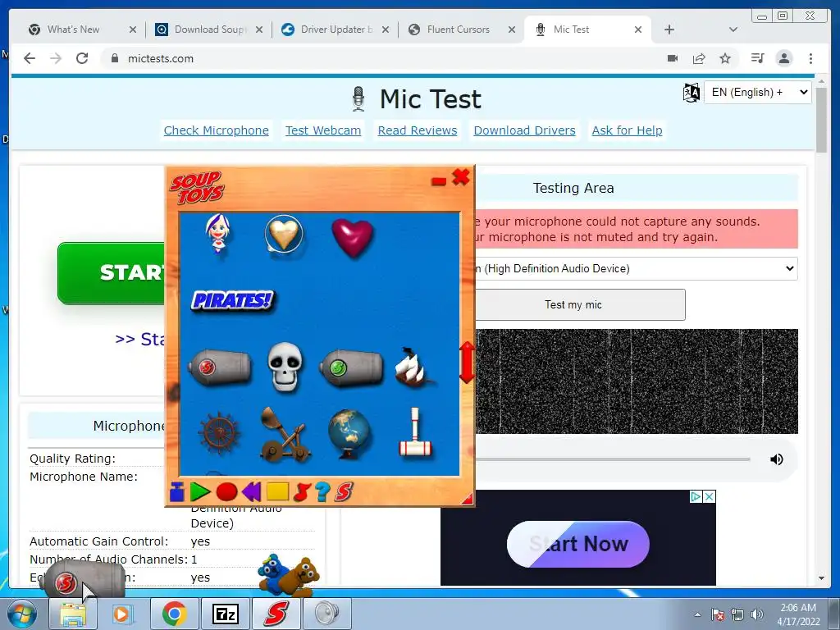This screenshot has width=840, height=630.
Task: Click the green play triangle in Soup Toys
Action: coord(200,491)
